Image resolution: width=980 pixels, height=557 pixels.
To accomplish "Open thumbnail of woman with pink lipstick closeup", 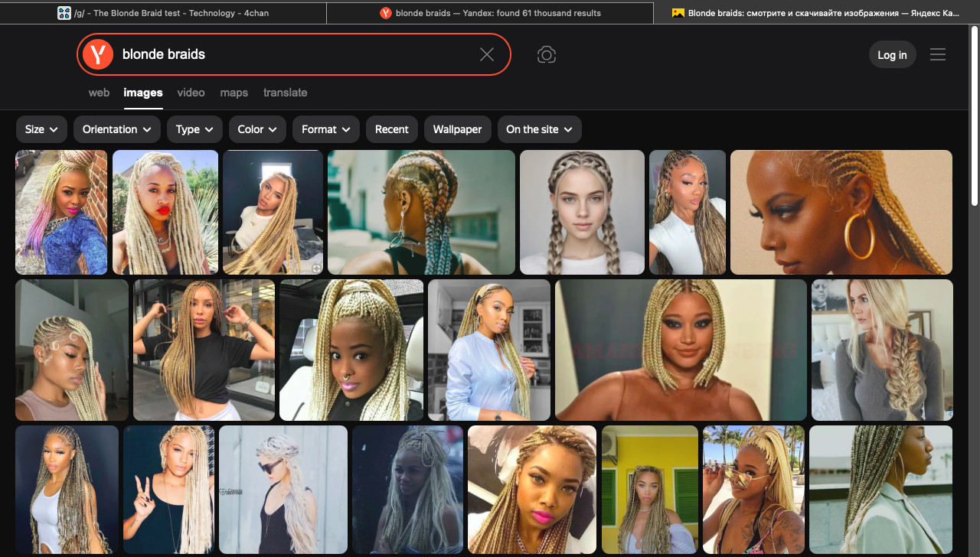I will tap(532, 490).
